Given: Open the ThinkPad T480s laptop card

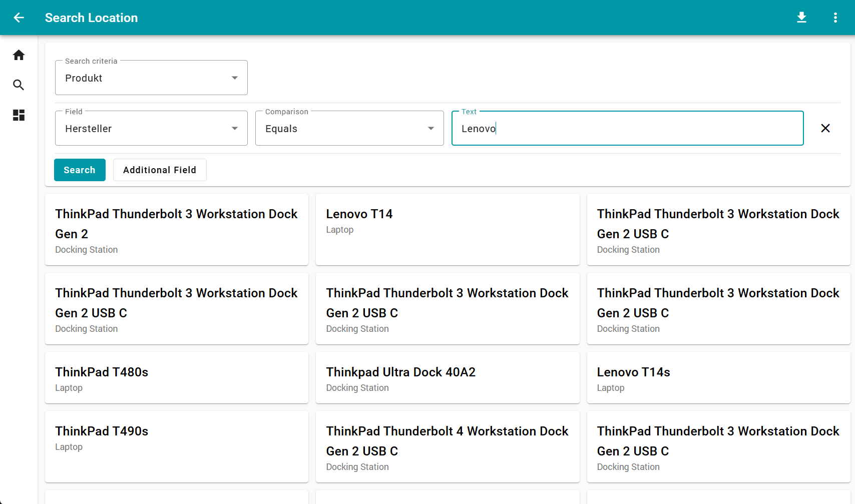Looking at the screenshot, I should click(x=177, y=378).
